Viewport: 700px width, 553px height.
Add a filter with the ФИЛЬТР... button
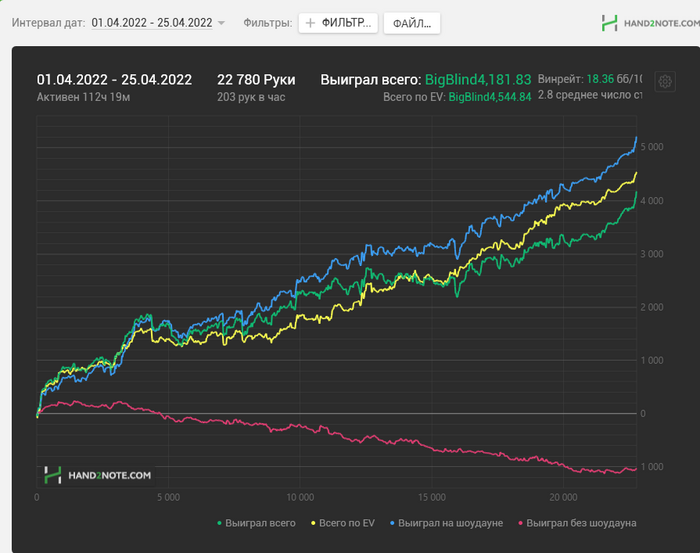[x=338, y=23]
